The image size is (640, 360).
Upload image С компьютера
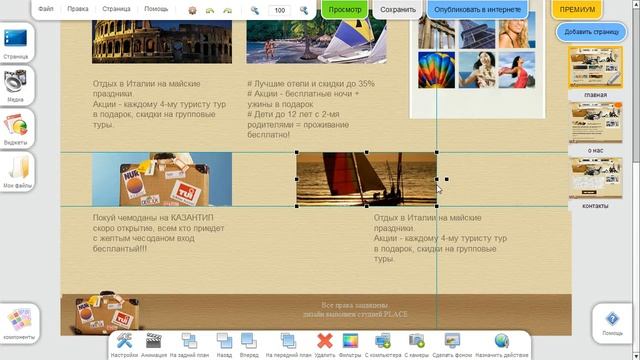coord(383,345)
